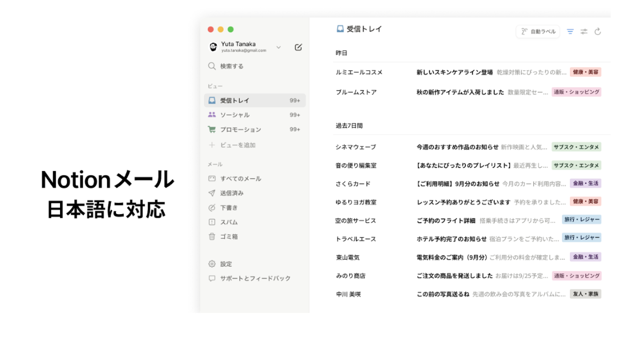Open the 送信済み mail section
Viewport: 644px width, 338px height.
pyautogui.click(x=234, y=193)
